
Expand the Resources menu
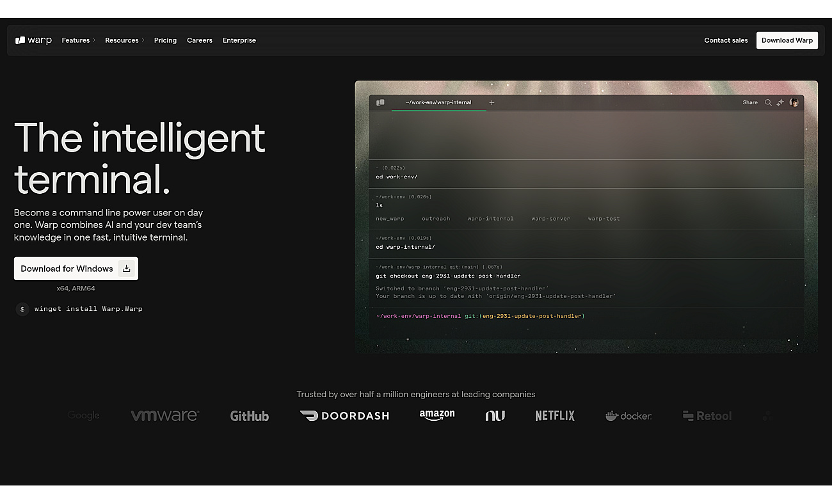click(125, 40)
